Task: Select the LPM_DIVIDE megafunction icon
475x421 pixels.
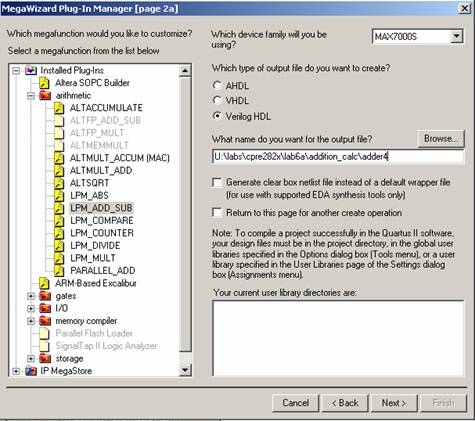Action: (x=59, y=246)
